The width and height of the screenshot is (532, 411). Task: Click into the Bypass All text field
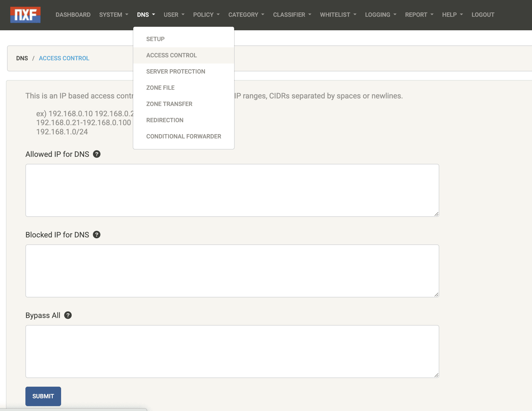[x=232, y=352]
